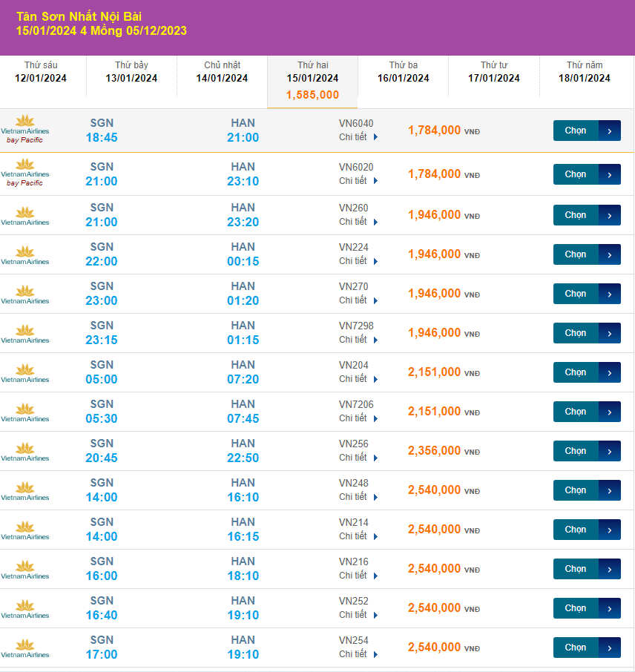Show Chi tiết details for flight VN248
The width and height of the screenshot is (635, 672).
[x=358, y=497]
